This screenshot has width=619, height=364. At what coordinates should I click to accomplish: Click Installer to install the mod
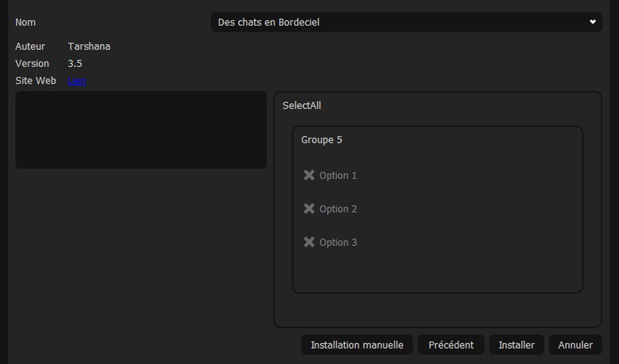[x=516, y=345]
